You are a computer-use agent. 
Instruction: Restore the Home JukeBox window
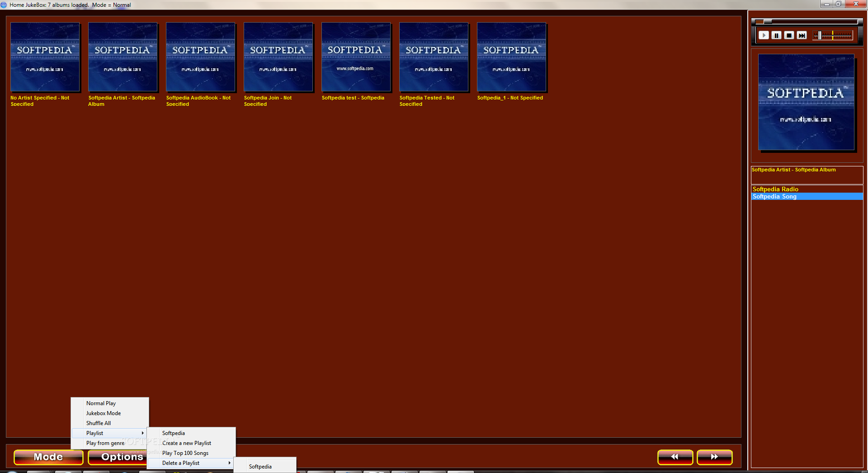click(x=838, y=4)
